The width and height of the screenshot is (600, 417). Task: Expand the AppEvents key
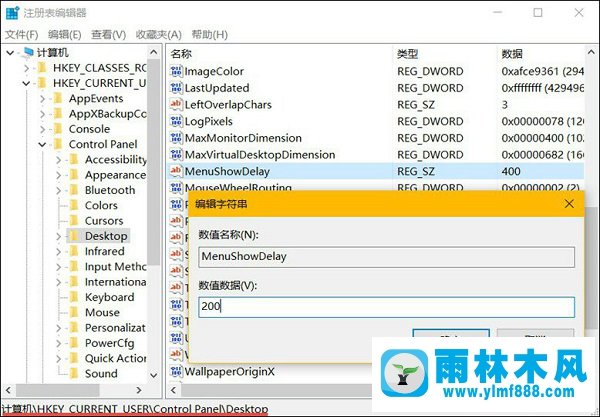[x=42, y=99]
